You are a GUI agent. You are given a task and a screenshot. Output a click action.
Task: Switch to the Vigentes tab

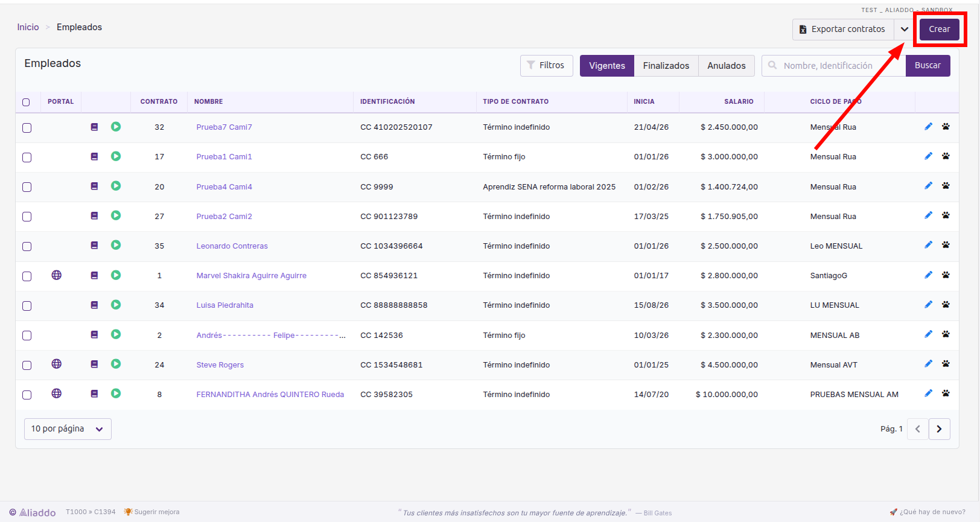[x=607, y=66]
